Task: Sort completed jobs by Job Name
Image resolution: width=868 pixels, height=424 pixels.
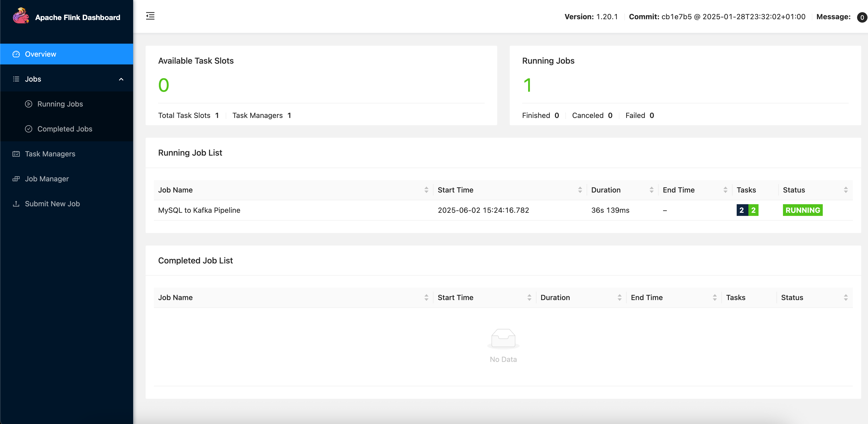Action: (426, 297)
